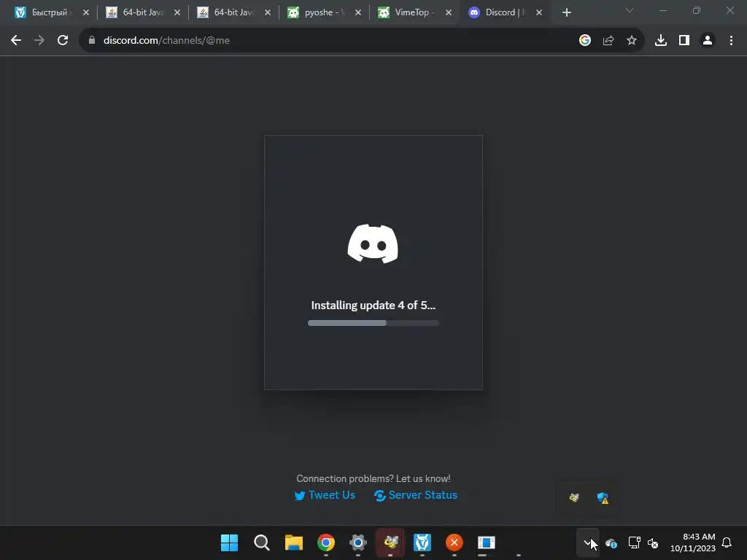Toggle the browser side panel

pos(684,41)
